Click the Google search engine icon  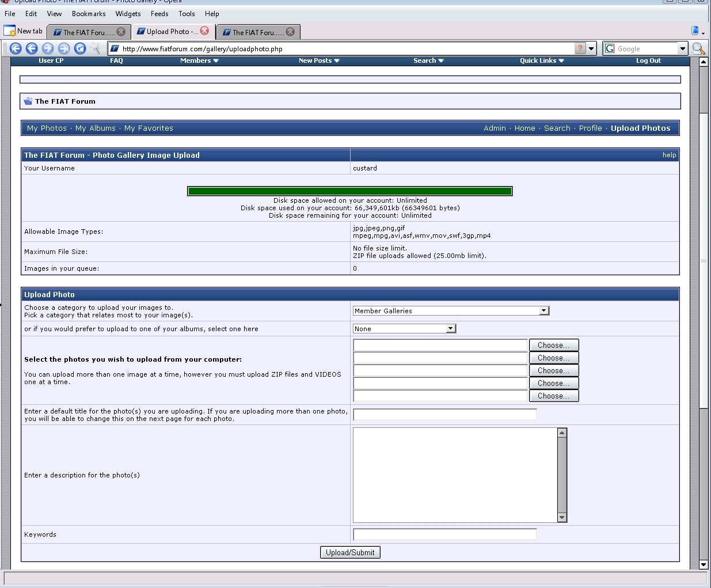click(x=610, y=49)
